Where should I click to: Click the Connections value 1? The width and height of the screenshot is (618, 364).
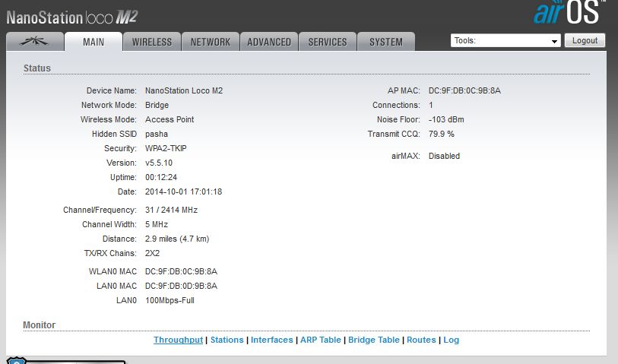pos(431,105)
